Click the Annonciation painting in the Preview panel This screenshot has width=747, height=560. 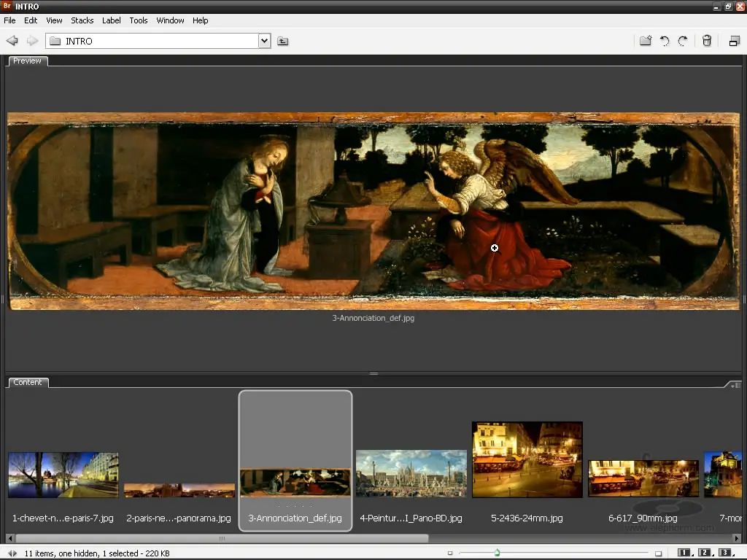coord(374,211)
